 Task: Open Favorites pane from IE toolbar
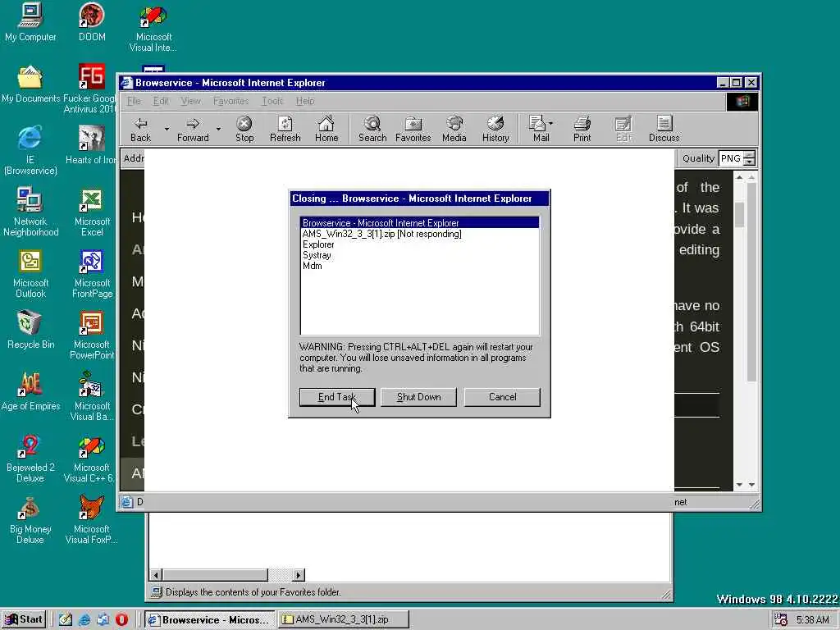(x=413, y=130)
